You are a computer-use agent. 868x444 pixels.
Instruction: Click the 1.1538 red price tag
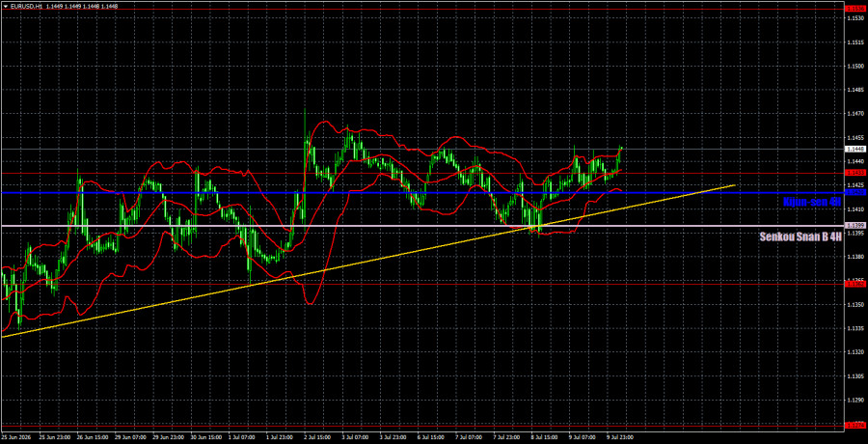click(x=855, y=9)
